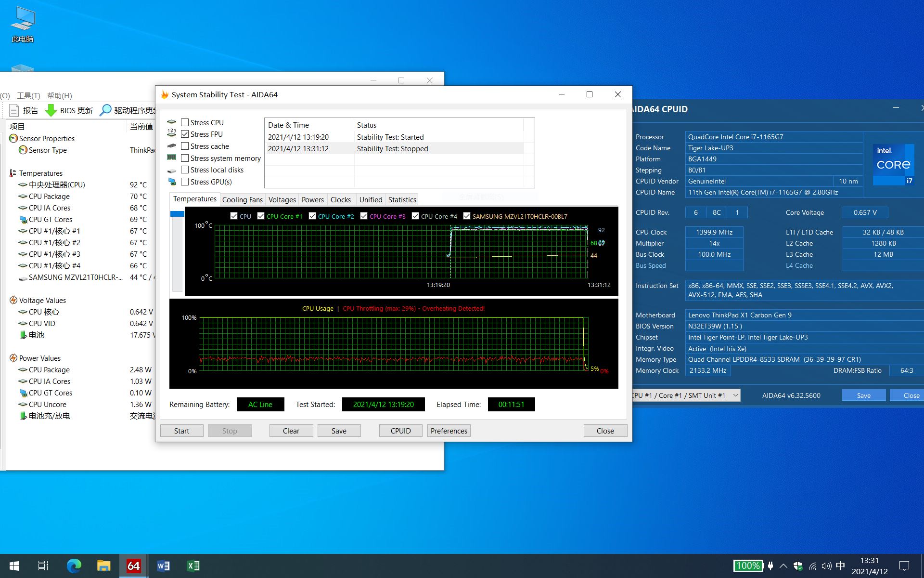This screenshot has height=578, width=924.
Task: Click the Stress GPU(s) monitor icon
Action: tap(172, 182)
